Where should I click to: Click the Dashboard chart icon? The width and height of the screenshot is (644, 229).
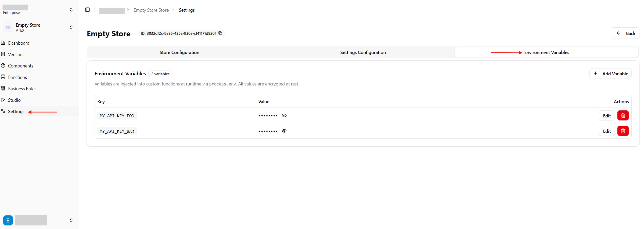tap(3, 43)
